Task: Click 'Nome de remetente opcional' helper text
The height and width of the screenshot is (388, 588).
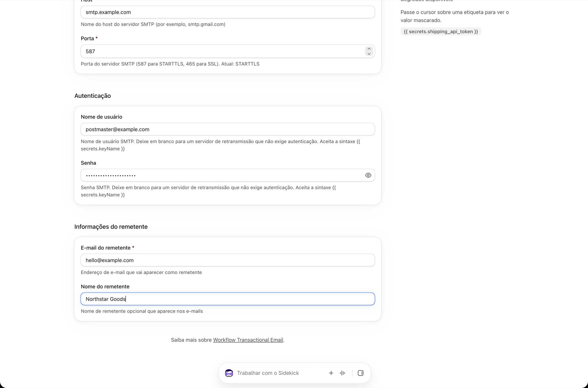Action: pos(142,311)
